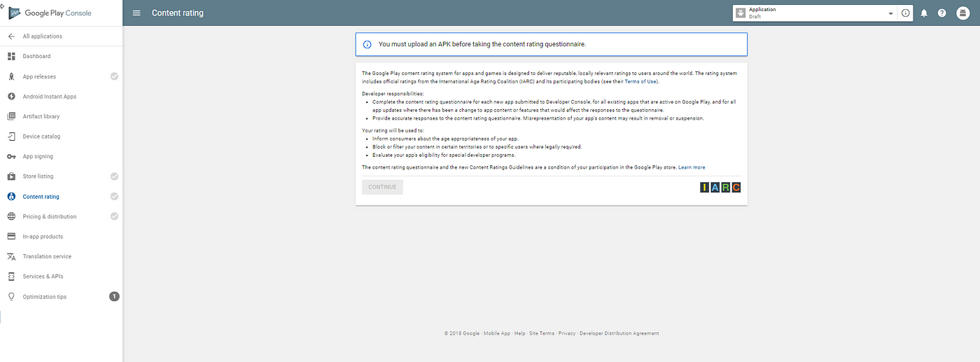Open the Privacy footer link
Screen dimensions: 980x362
tap(567, 333)
